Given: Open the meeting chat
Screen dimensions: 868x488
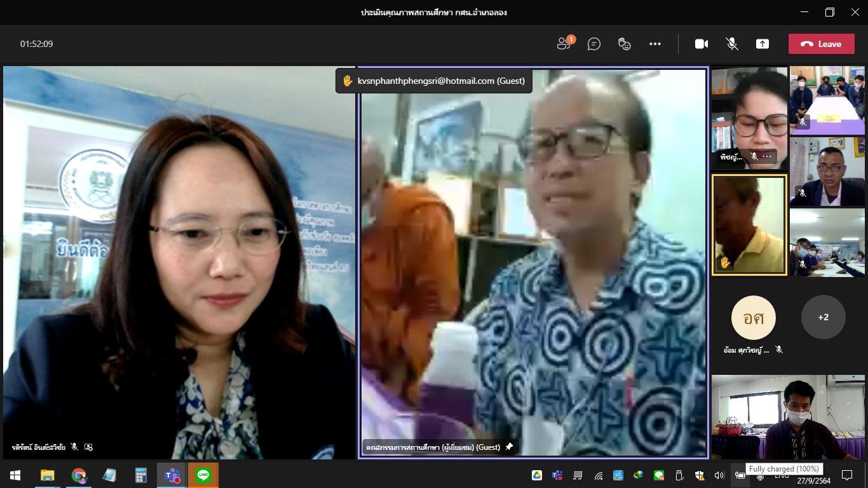Looking at the screenshot, I should (594, 44).
